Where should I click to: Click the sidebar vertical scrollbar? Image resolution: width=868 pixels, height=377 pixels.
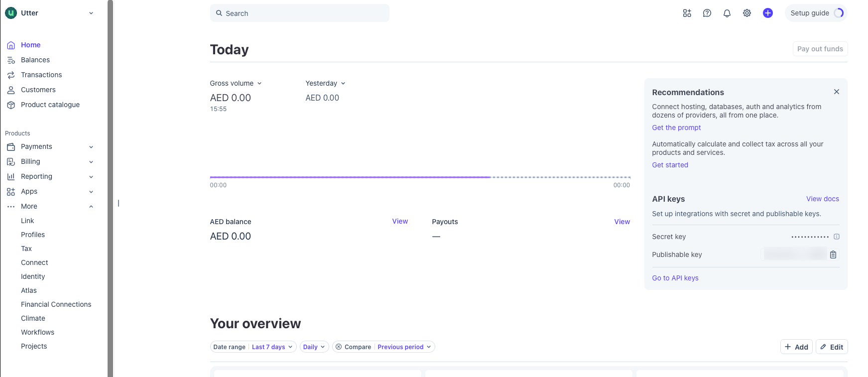tap(110, 188)
